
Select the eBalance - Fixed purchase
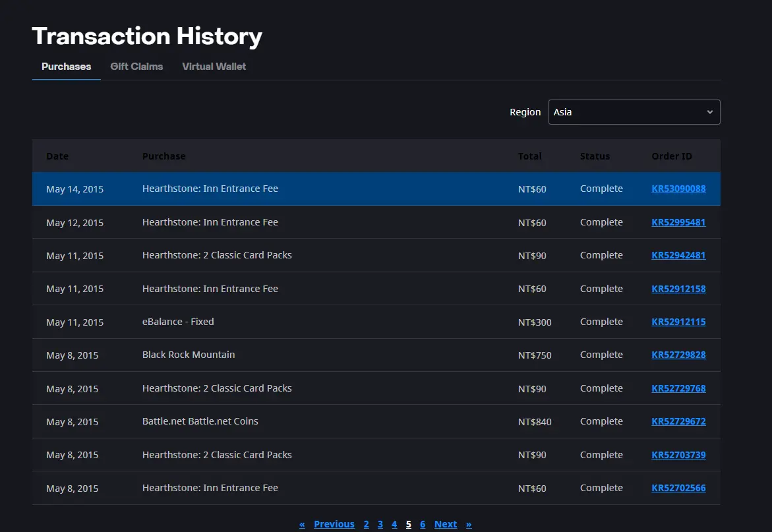tap(178, 321)
